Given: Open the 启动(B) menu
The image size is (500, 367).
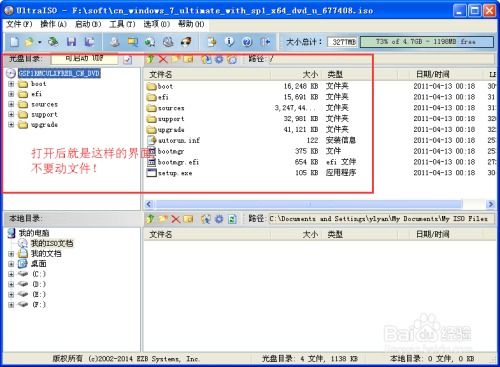Looking at the screenshot, I should click(88, 24).
